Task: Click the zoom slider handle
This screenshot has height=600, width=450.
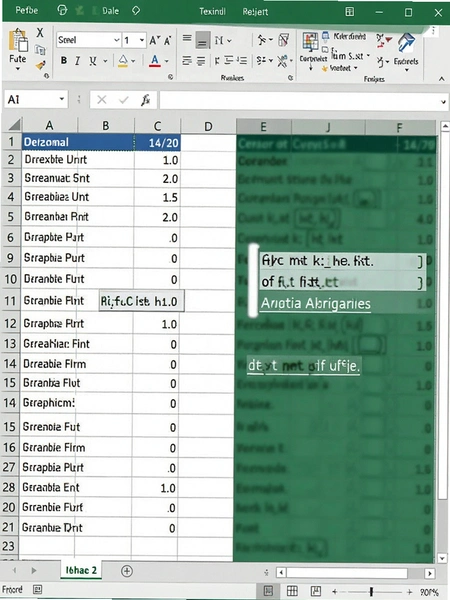Action: point(371,592)
